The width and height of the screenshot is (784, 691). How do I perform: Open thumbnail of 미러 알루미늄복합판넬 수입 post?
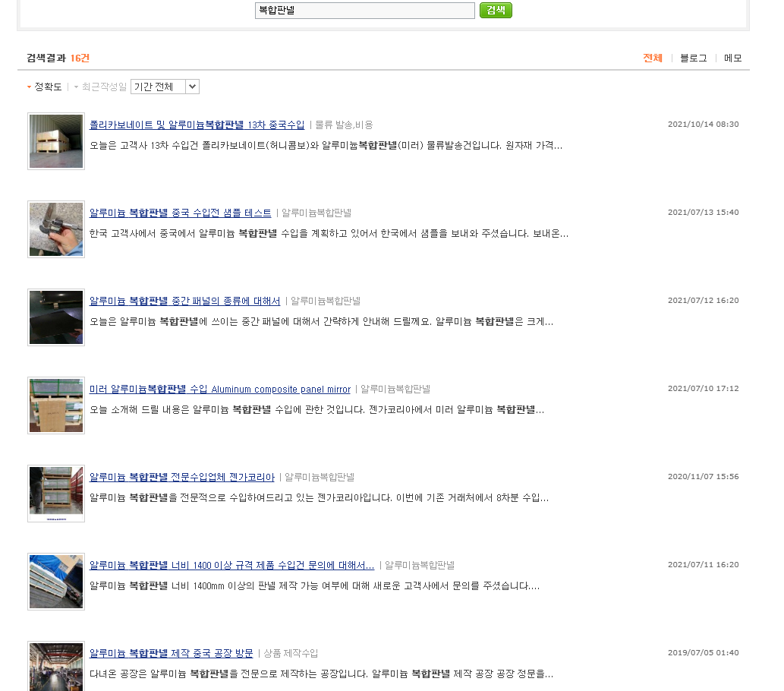pos(56,405)
